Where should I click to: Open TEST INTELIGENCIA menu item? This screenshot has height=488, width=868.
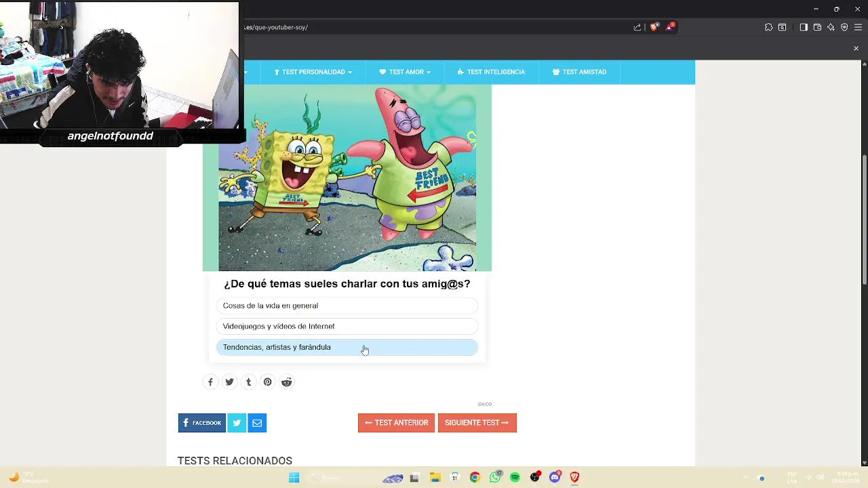(491, 72)
